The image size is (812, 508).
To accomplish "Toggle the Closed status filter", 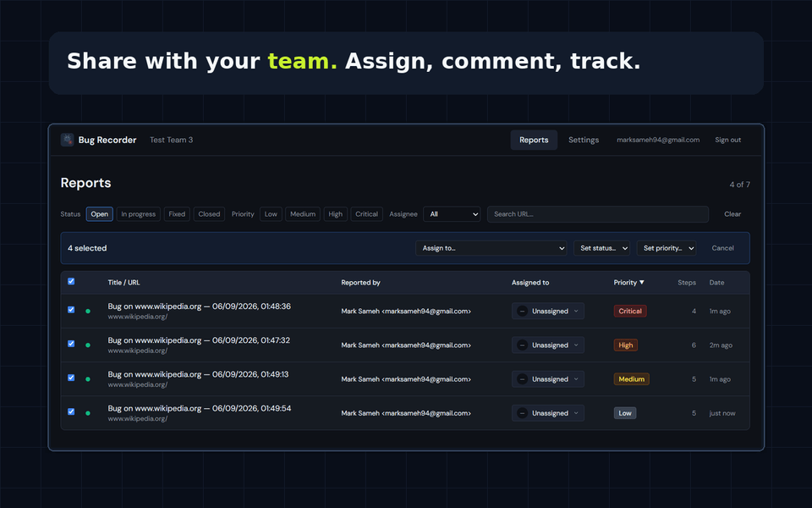I will [209, 214].
